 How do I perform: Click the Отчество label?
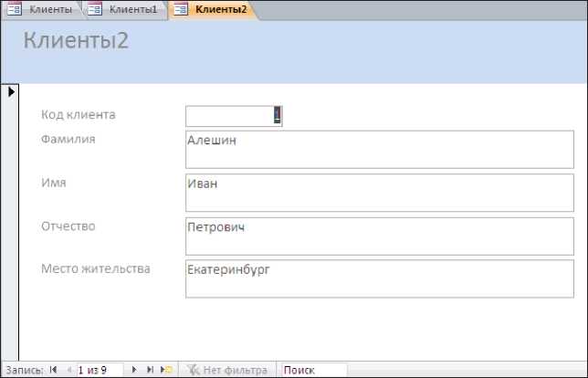[x=68, y=226]
